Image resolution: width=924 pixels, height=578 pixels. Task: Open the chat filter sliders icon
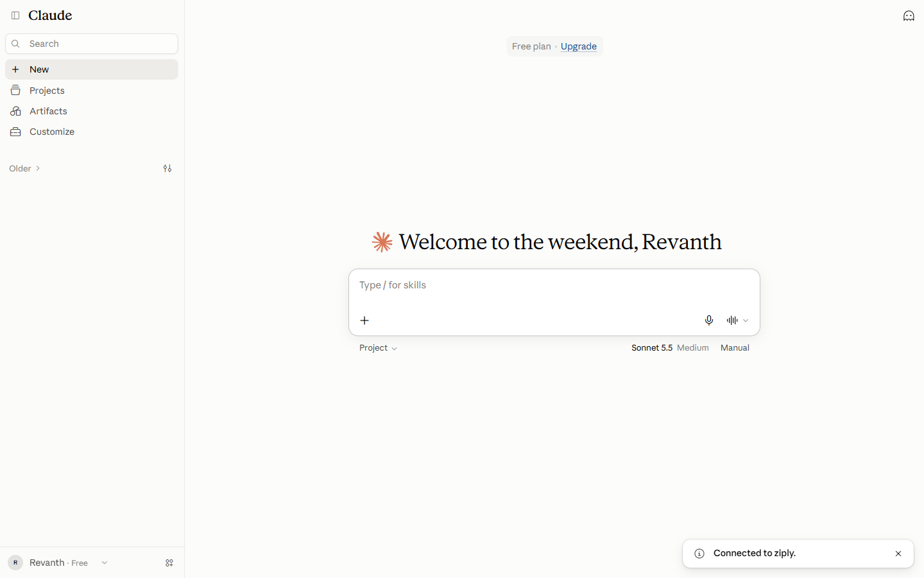[167, 168]
